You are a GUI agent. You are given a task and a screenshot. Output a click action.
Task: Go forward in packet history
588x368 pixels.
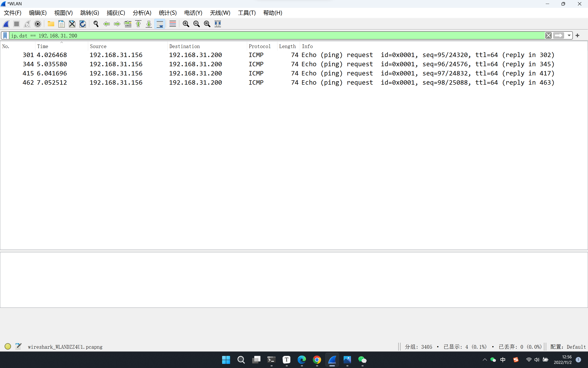pos(117,24)
